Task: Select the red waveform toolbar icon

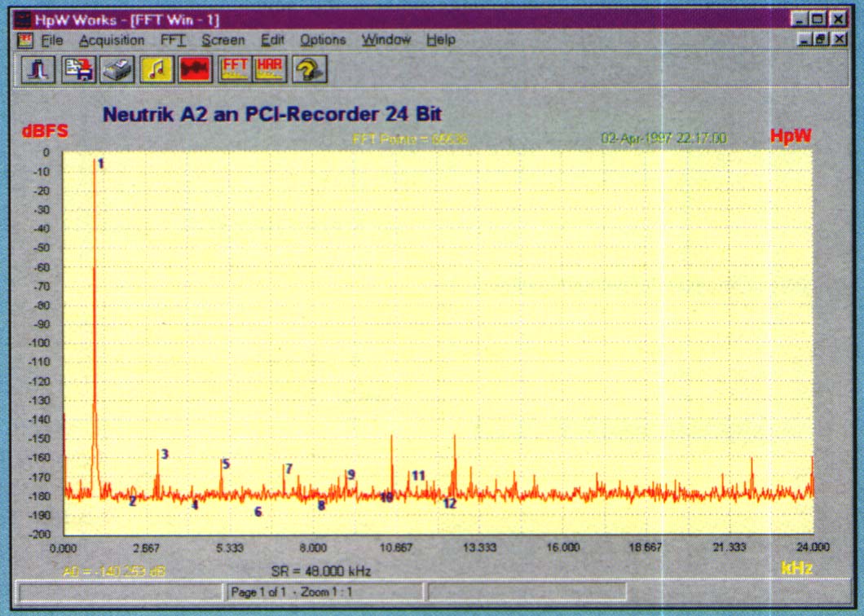Action: tap(195, 70)
